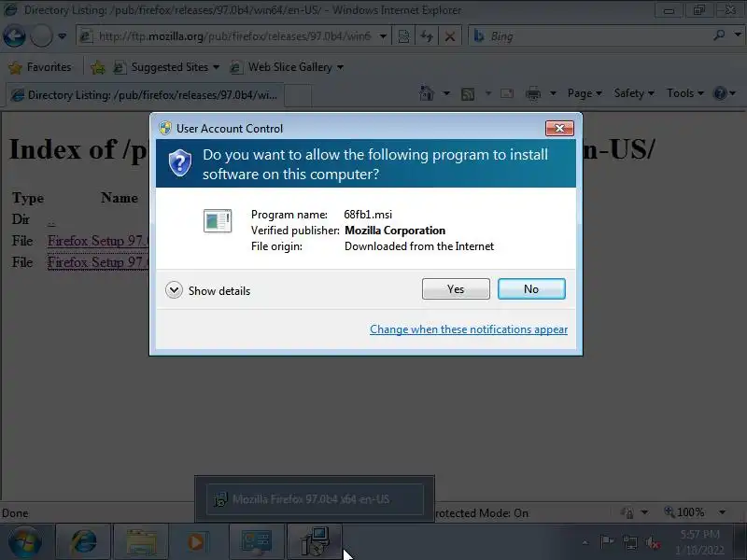Open the zoom level dropdown arrow
Image resolution: width=747 pixels, height=560 pixels.
[x=722, y=512]
